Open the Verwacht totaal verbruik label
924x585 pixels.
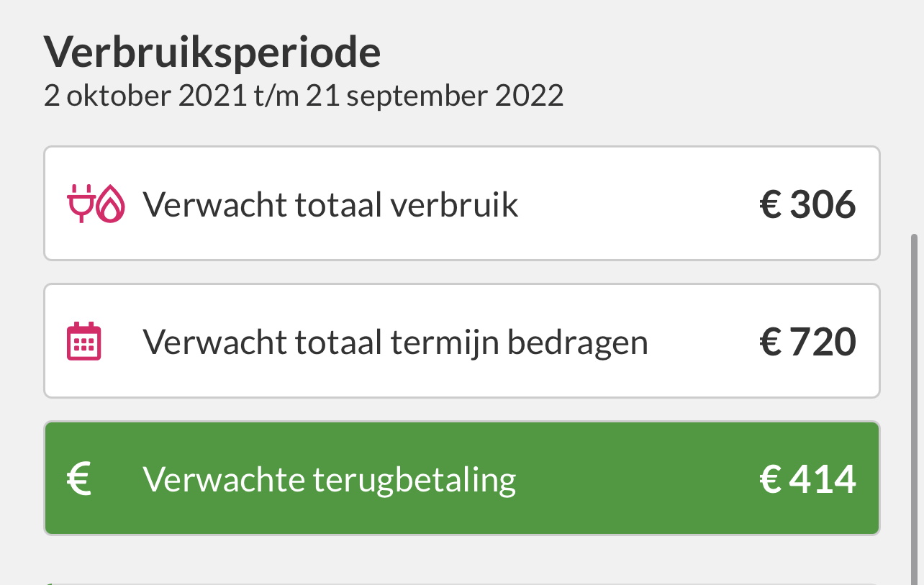(330, 204)
